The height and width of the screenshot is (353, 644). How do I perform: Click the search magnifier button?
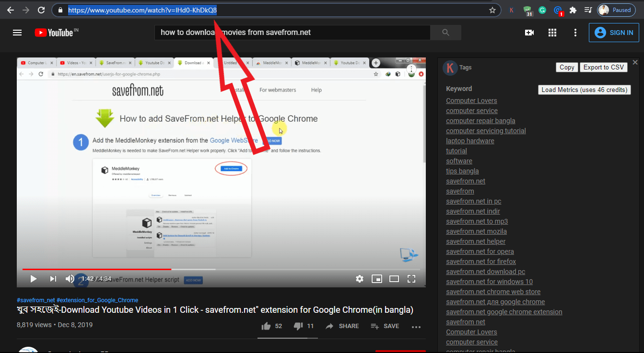446,33
